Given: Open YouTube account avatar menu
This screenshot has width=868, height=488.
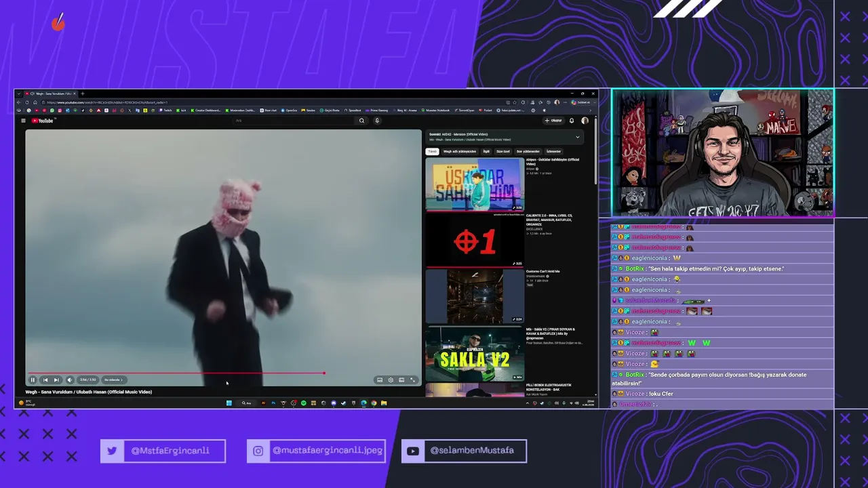Looking at the screenshot, I should coord(585,121).
